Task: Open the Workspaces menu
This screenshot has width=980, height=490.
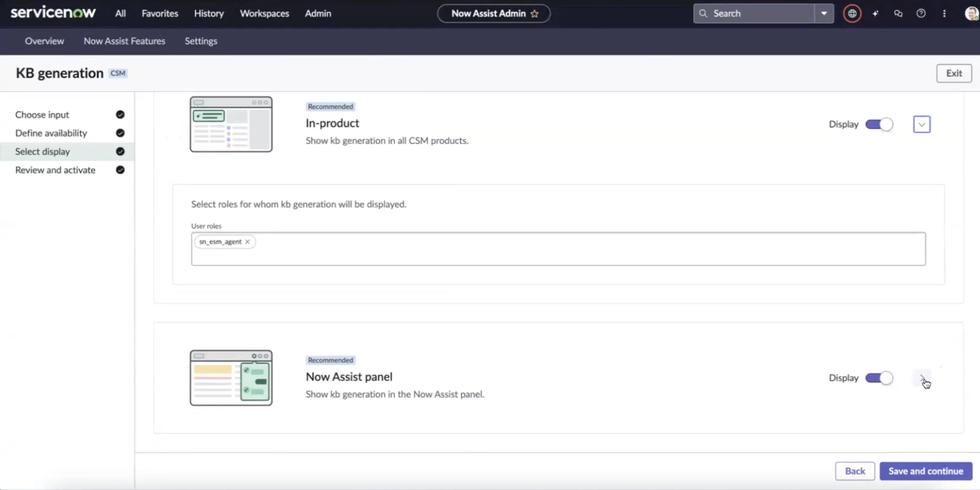Action: [x=264, y=13]
